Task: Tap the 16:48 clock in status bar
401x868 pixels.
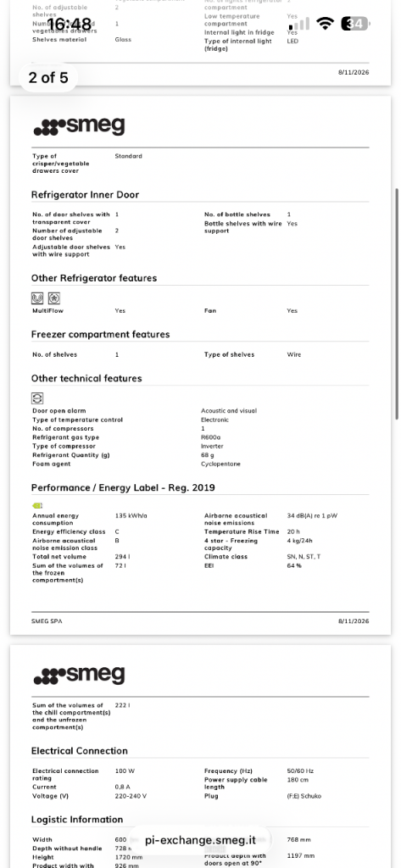Action: click(70, 24)
